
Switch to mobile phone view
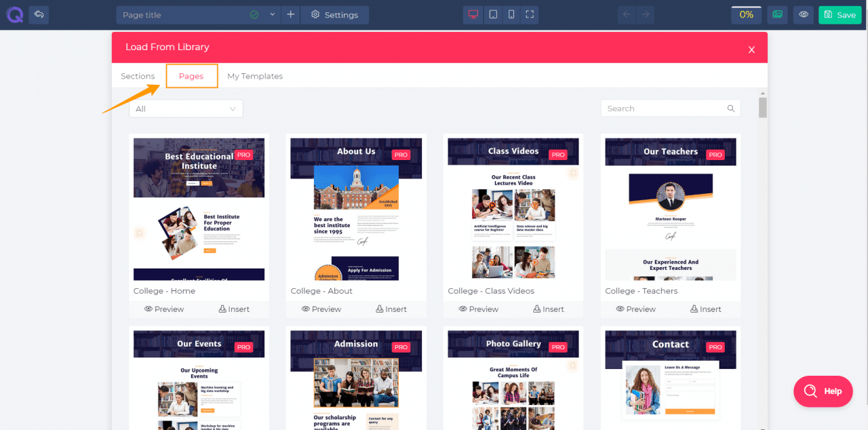[x=511, y=15]
